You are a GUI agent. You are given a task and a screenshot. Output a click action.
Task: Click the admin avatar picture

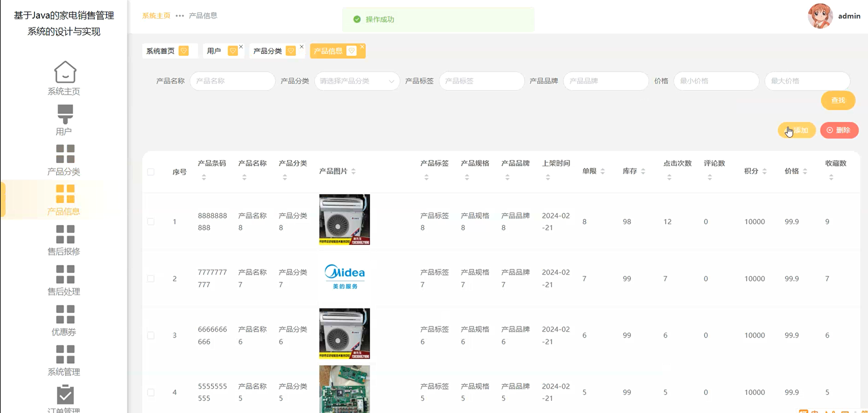(820, 16)
